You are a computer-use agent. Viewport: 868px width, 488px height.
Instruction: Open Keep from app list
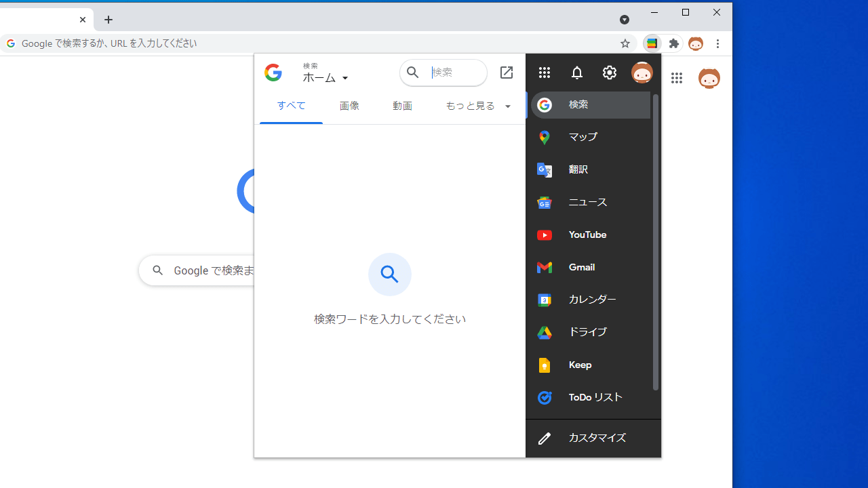click(x=591, y=365)
